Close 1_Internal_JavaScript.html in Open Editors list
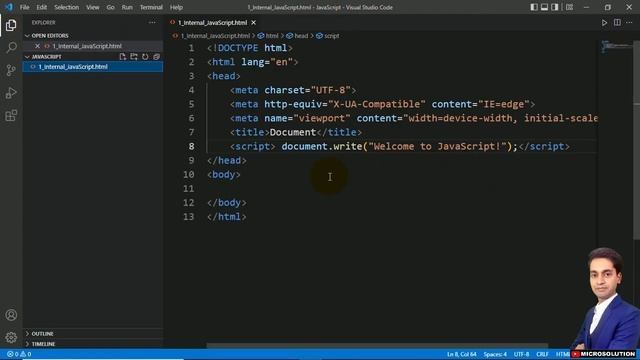Viewport: 640px width, 360px height. coord(37,46)
